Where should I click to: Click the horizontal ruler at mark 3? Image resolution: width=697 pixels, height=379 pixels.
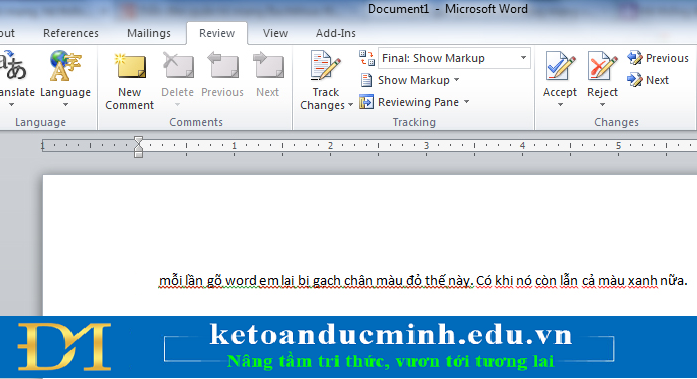(x=426, y=145)
